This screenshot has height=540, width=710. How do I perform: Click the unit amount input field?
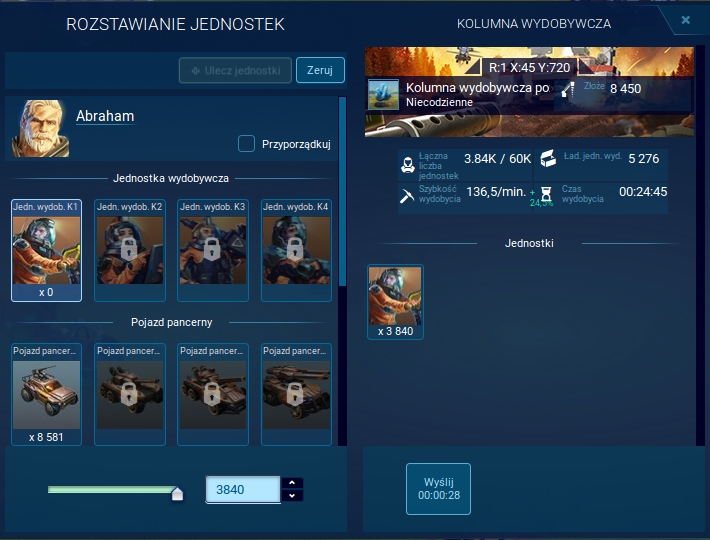pos(243,490)
